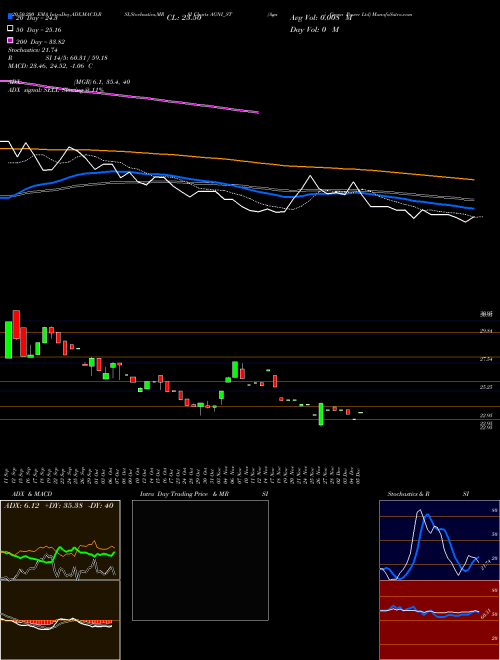500x660 pixels.
Task: Select the '200 Day = 33.82' legend text
Action: (40, 42)
